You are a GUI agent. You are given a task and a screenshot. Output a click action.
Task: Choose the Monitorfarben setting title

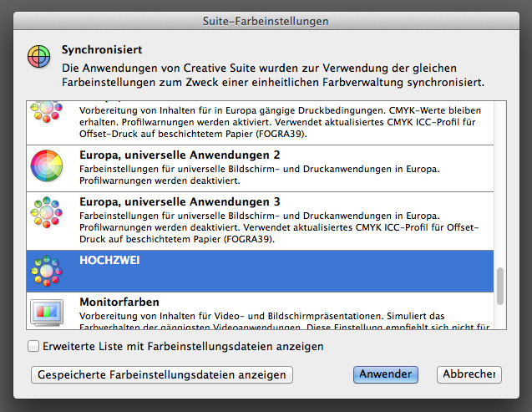pos(119,301)
